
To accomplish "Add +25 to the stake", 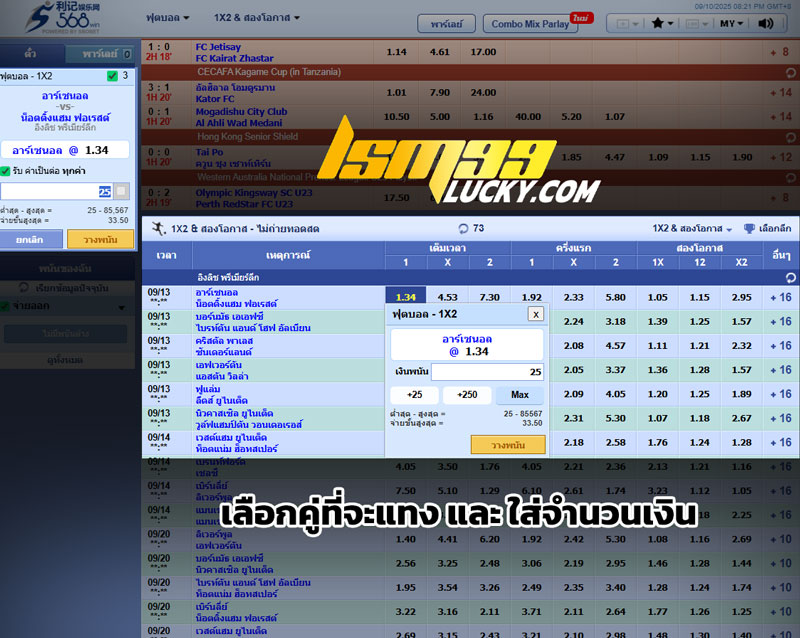I will [x=414, y=395].
